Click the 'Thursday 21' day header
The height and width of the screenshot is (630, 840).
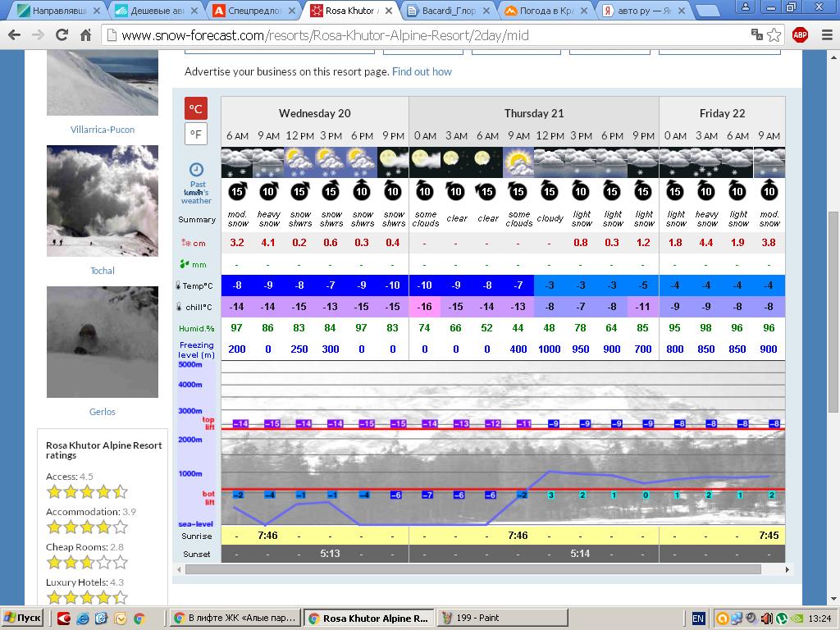[x=533, y=113]
